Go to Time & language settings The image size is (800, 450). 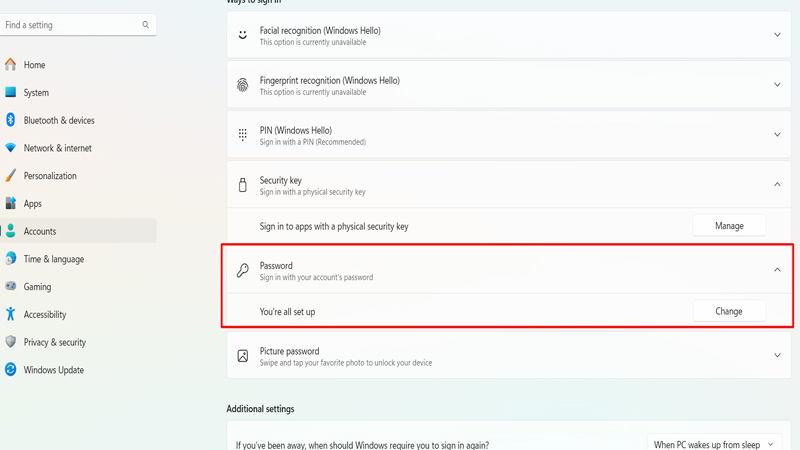[x=53, y=259]
